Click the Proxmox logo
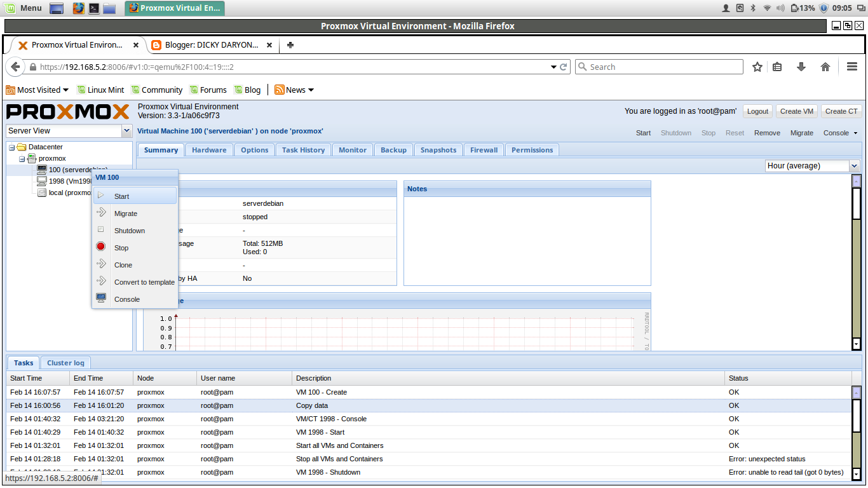This screenshot has width=868, height=488. pyautogui.click(x=67, y=112)
